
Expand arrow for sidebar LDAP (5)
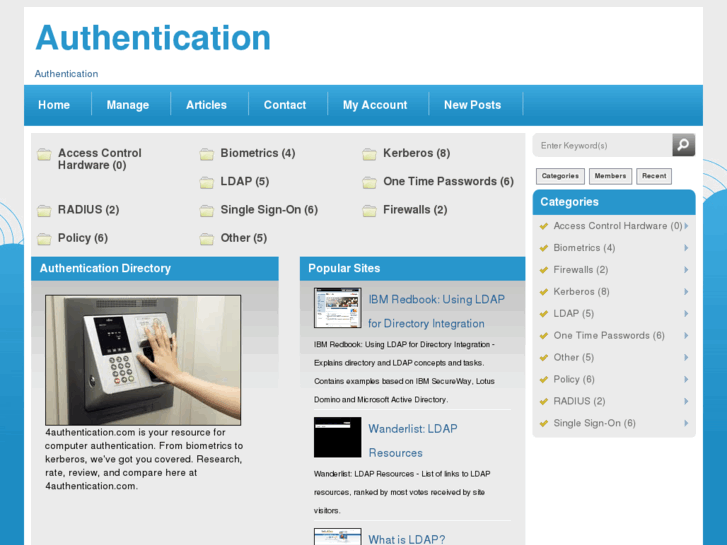pos(686,314)
